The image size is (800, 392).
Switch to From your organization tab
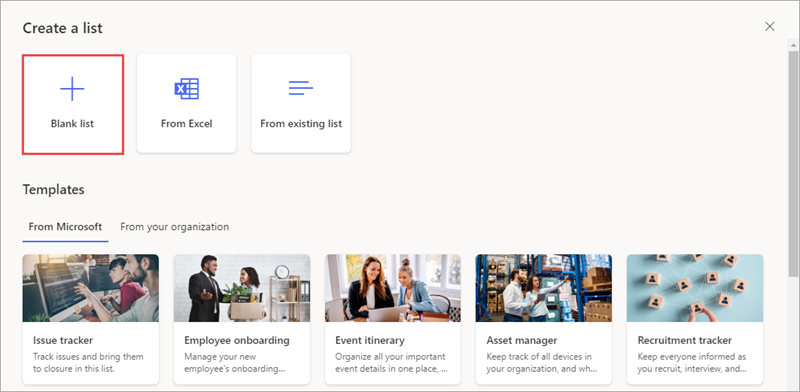174,227
